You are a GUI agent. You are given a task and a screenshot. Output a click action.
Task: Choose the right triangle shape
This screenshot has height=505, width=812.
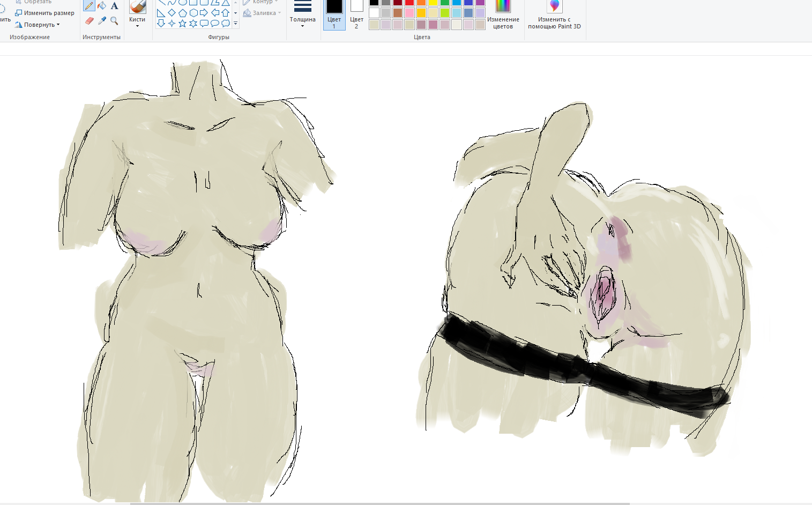click(161, 13)
